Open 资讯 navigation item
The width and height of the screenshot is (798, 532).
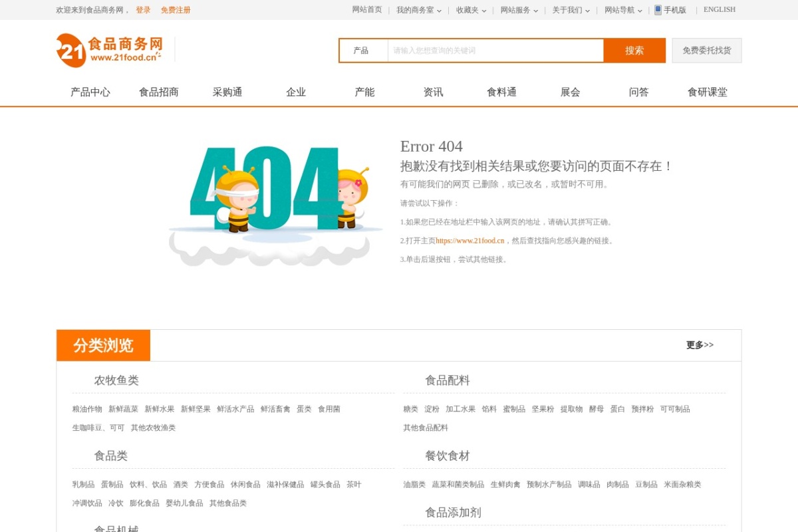pyautogui.click(x=433, y=92)
